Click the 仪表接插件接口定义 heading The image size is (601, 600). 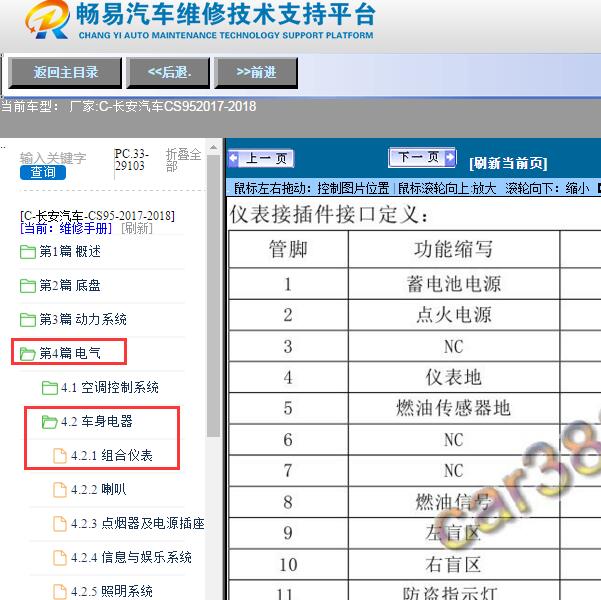point(329,214)
